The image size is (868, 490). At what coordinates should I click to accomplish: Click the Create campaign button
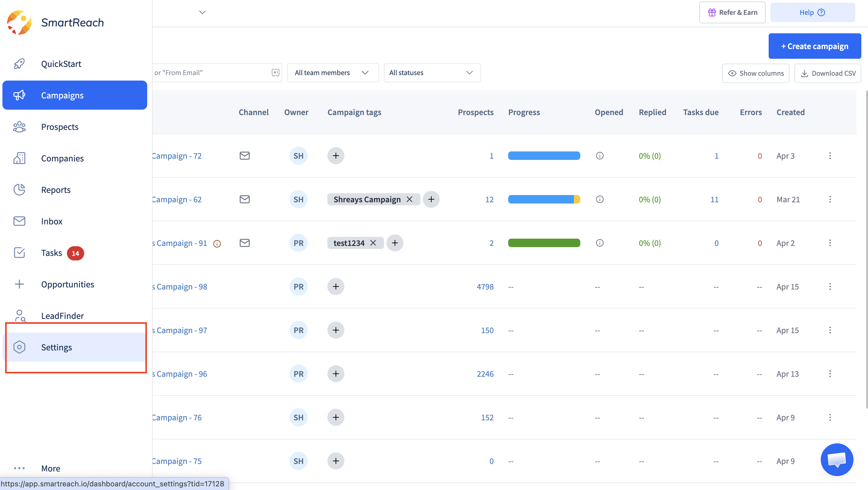814,46
